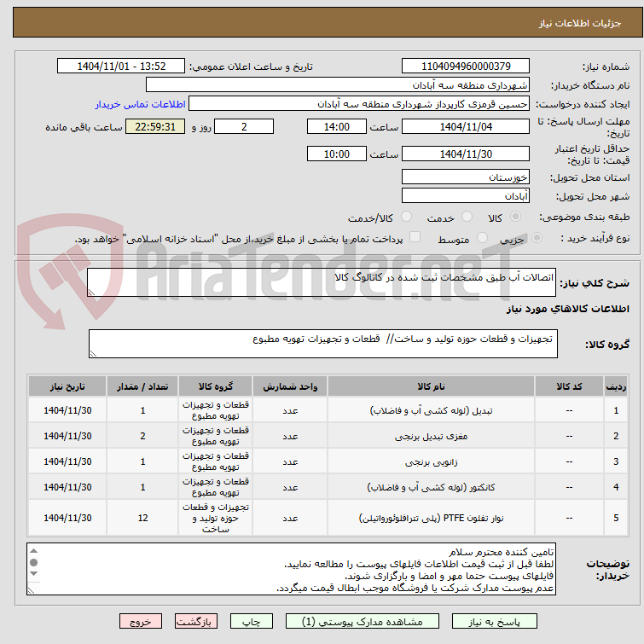The image size is (644, 644).
Task: Click the price validity date 1404/11/30 field
Action: (466, 154)
